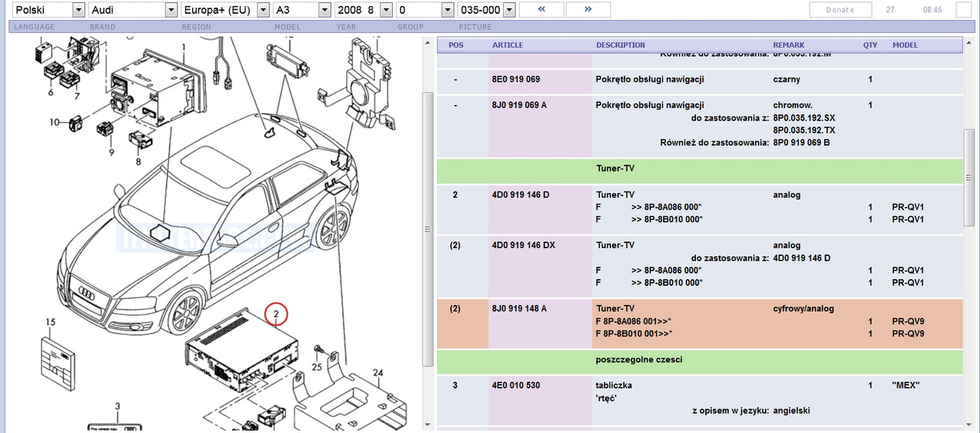This screenshot has height=433, width=980.
Task: Select article 8J0 919 148 A
Action: pos(519,309)
